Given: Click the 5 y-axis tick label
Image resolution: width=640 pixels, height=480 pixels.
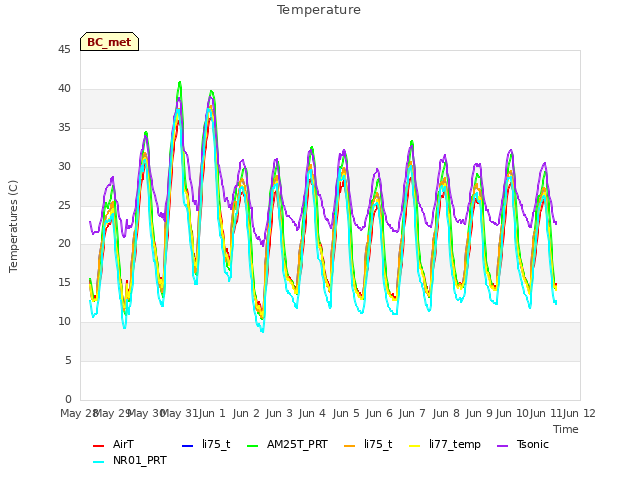Looking at the screenshot, I should 68,360.
